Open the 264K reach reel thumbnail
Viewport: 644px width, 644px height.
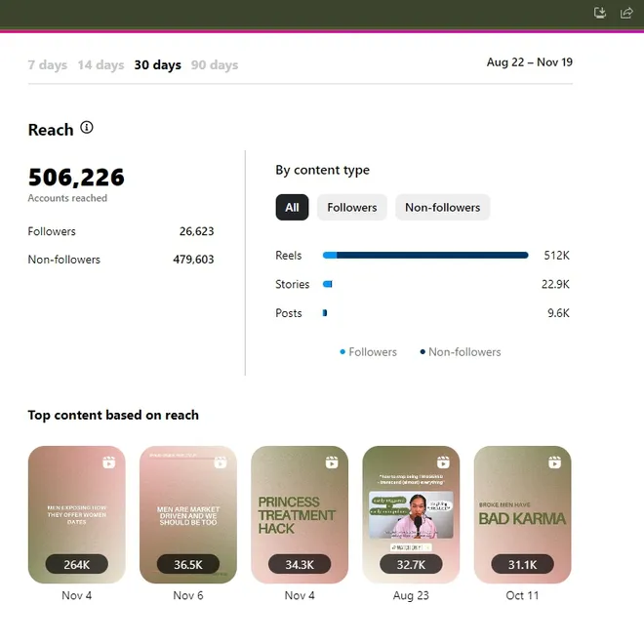(77, 514)
